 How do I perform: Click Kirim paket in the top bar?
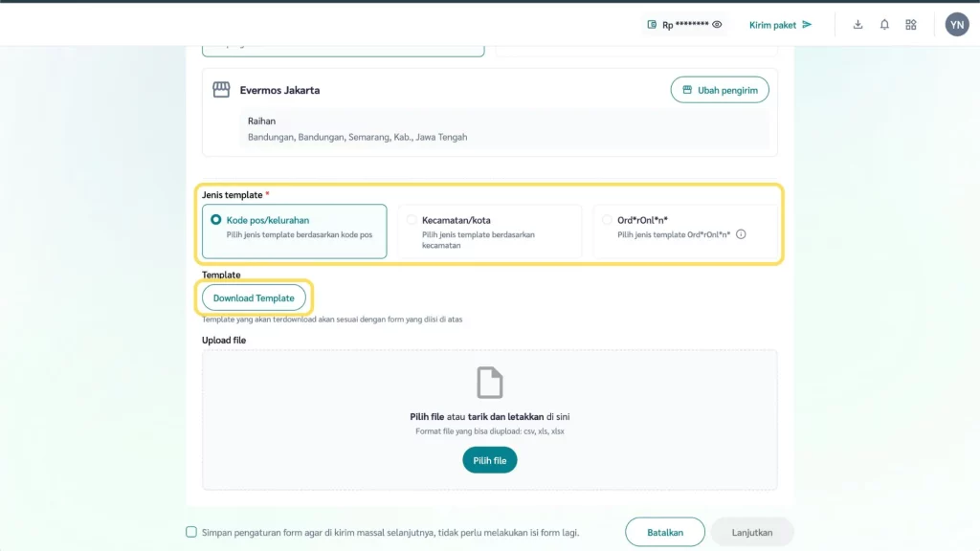tap(780, 25)
